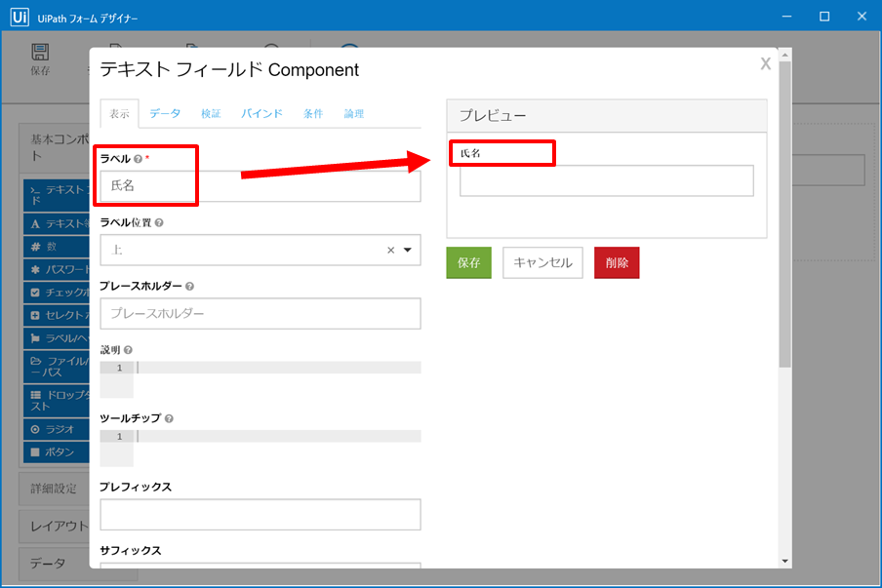Select the ドロップダウン リスト component
The height and width of the screenshot is (588, 882).
pos(57,400)
